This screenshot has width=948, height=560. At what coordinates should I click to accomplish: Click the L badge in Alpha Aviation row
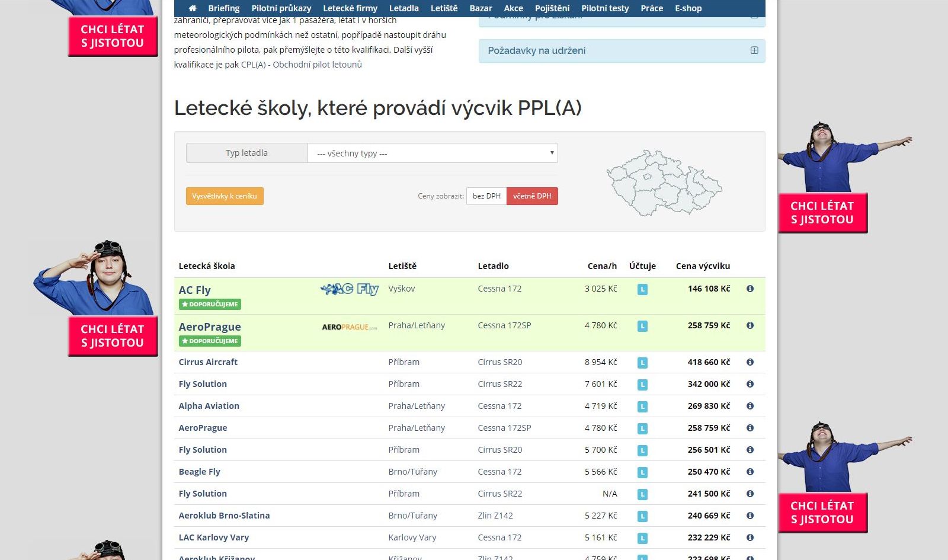tap(642, 407)
